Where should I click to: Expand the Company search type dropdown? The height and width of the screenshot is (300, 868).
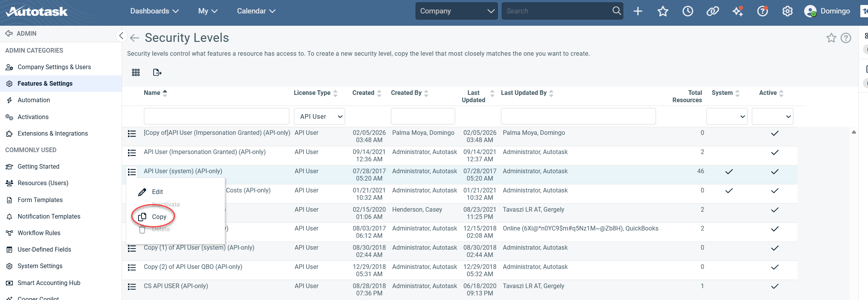(456, 11)
